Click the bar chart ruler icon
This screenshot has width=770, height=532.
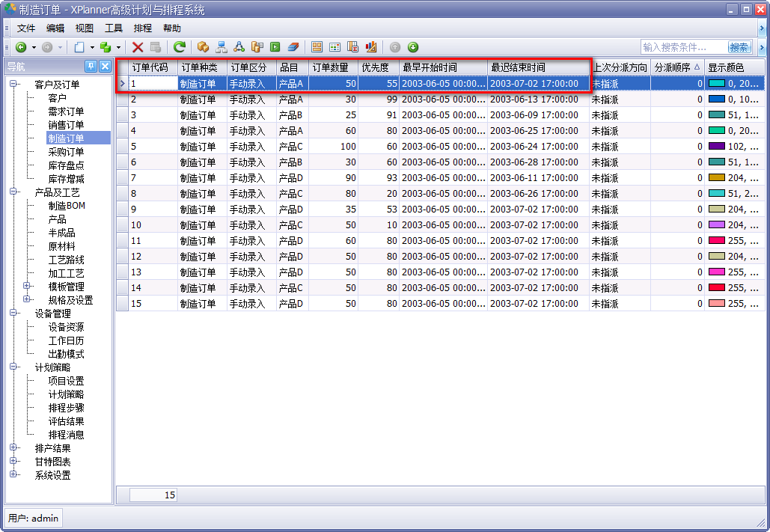click(x=371, y=47)
